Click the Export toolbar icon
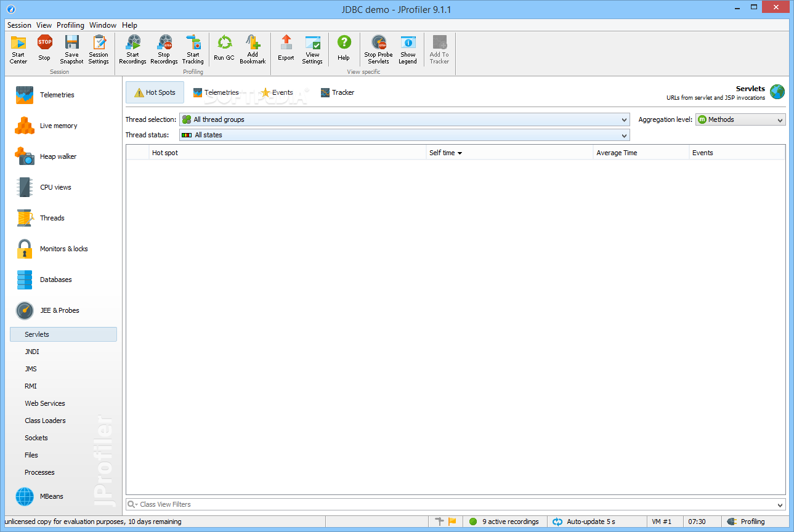Image resolution: width=794 pixels, height=532 pixels. click(286, 49)
